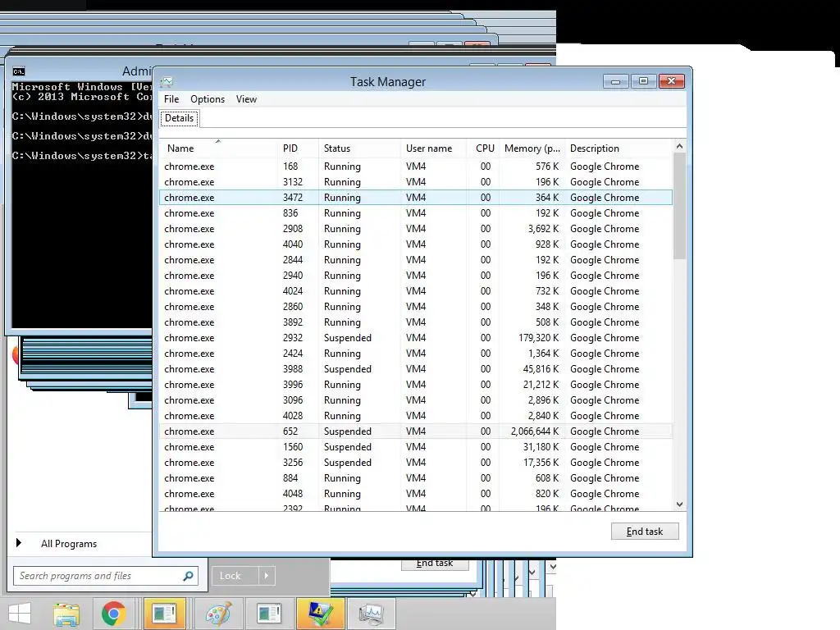
Task: Click the End task button of background window
Action: pos(435,564)
